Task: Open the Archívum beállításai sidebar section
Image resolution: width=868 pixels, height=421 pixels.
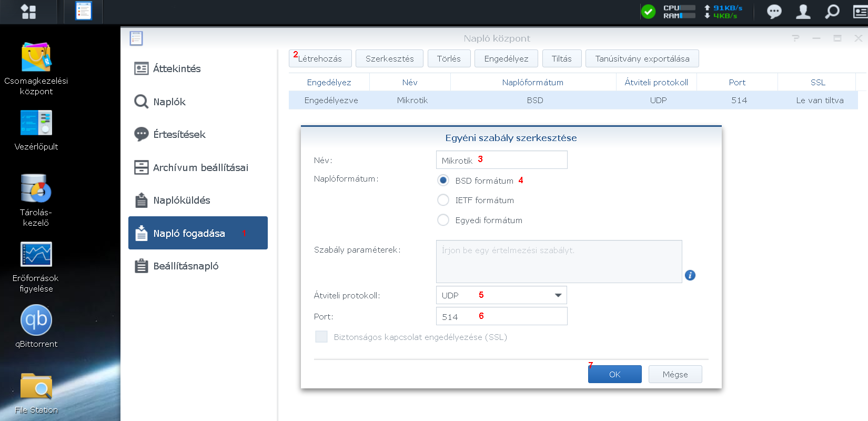Action: click(x=200, y=167)
